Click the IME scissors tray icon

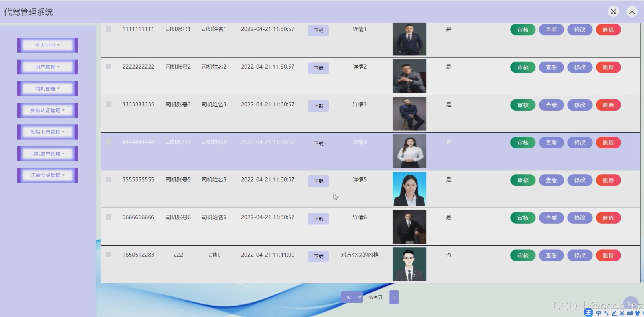tap(622, 313)
